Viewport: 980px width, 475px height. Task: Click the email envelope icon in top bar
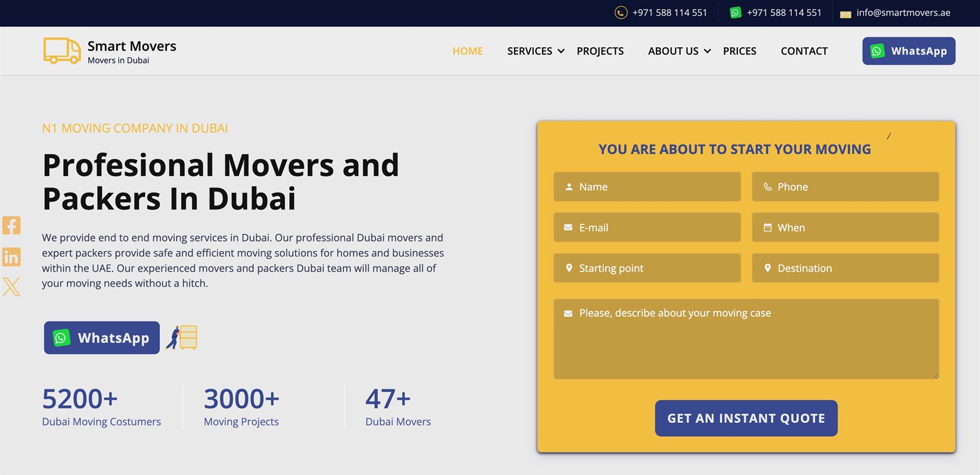[x=845, y=13]
